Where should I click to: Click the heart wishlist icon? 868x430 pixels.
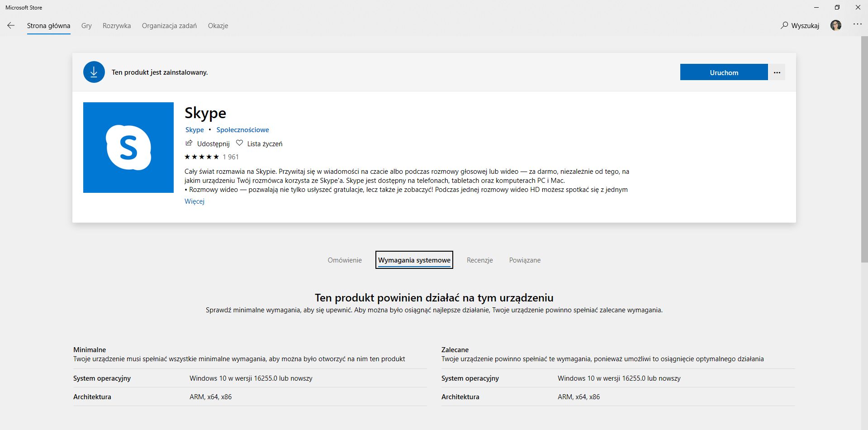[x=240, y=143]
